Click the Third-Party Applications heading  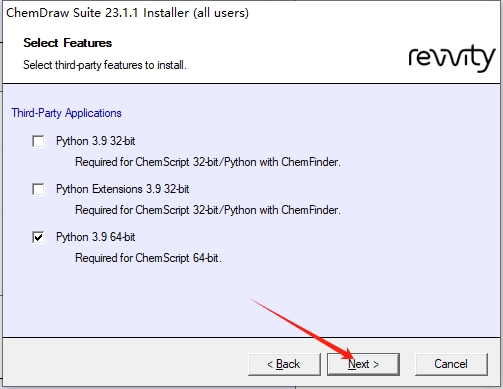(66, 113)
